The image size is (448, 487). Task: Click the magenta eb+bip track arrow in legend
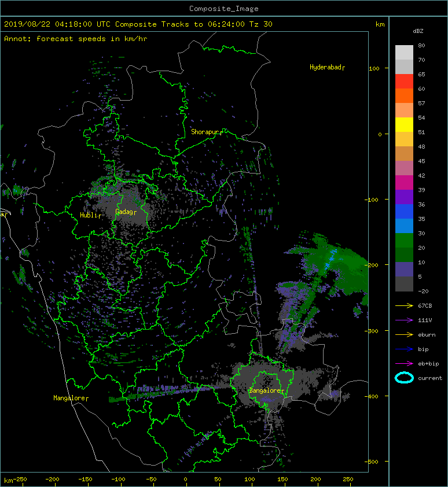(x=404, y=364)
